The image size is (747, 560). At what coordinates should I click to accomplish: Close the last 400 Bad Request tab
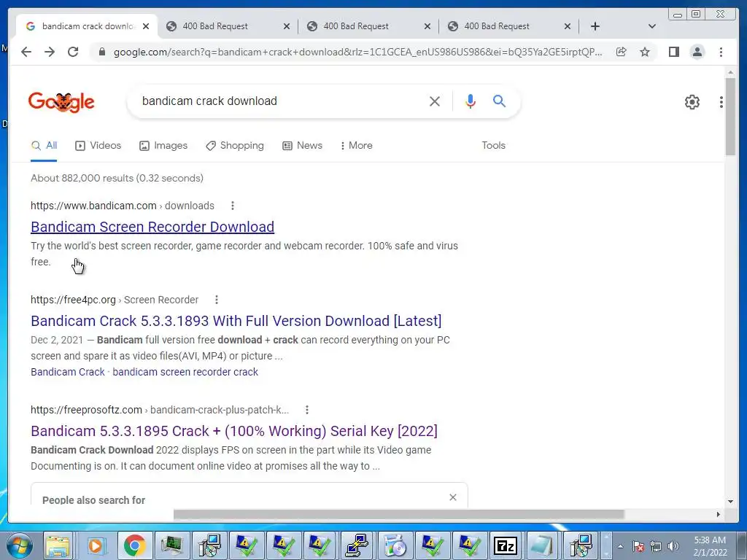coord(568,26)
